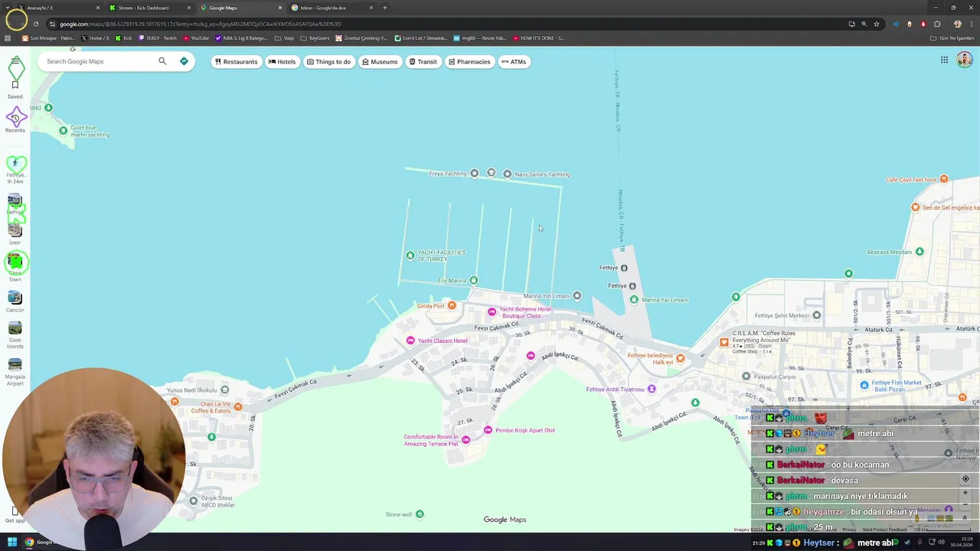
Task: Open Recents in the sidebar
Action: [x=15, y=122]
